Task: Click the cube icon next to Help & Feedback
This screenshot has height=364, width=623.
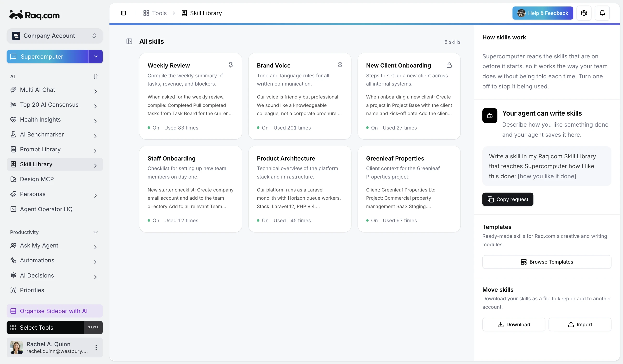Action: click(x=584, y=13)
